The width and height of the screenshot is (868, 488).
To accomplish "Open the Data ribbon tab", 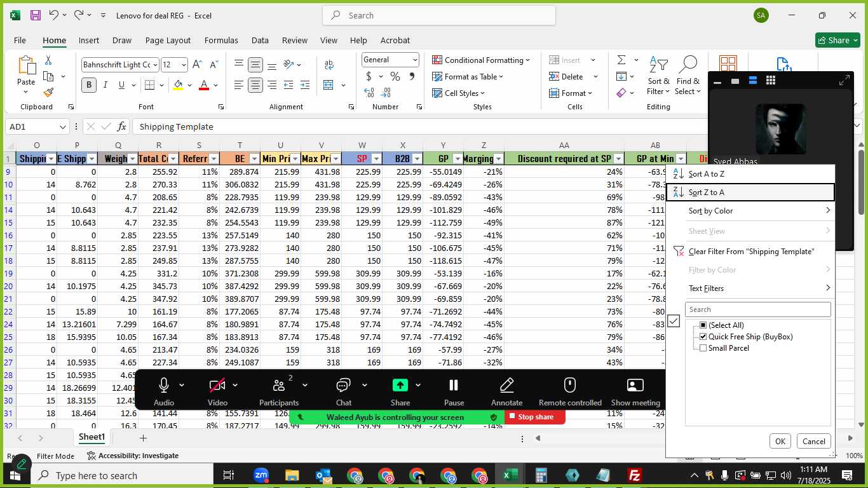I will click(260, 40).
